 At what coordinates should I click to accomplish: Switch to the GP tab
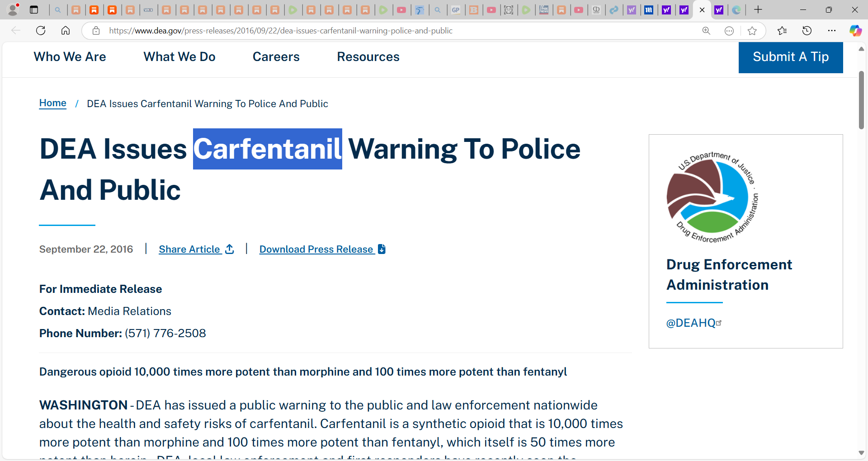(456, 9)
